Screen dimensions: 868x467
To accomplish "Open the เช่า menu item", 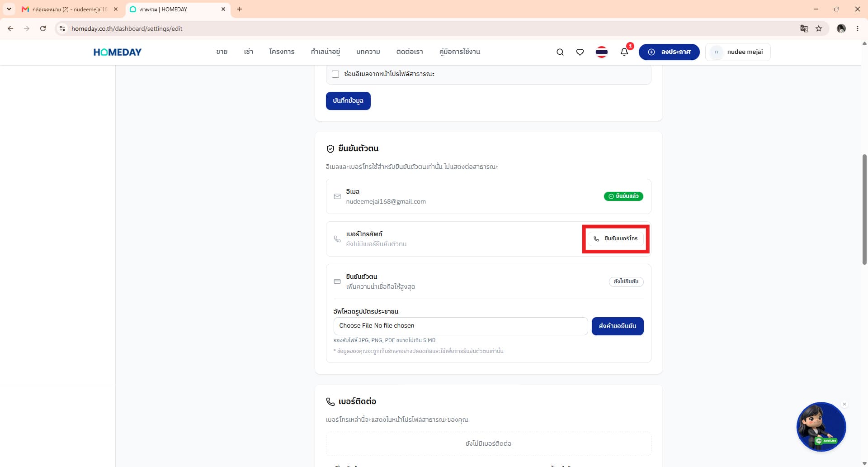I will [249, 52].
